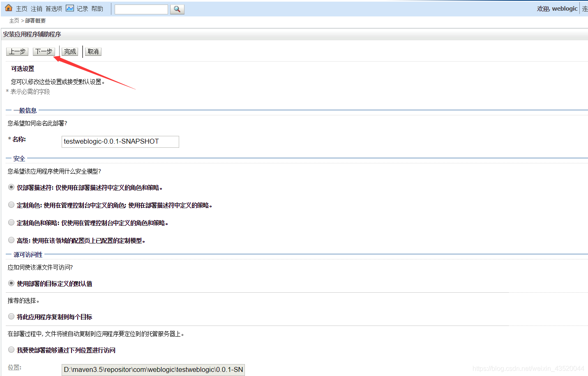Viewport: 588px width, 376px height.
Task: Click the 安全 section heading
Action: (x=19, y=158)
